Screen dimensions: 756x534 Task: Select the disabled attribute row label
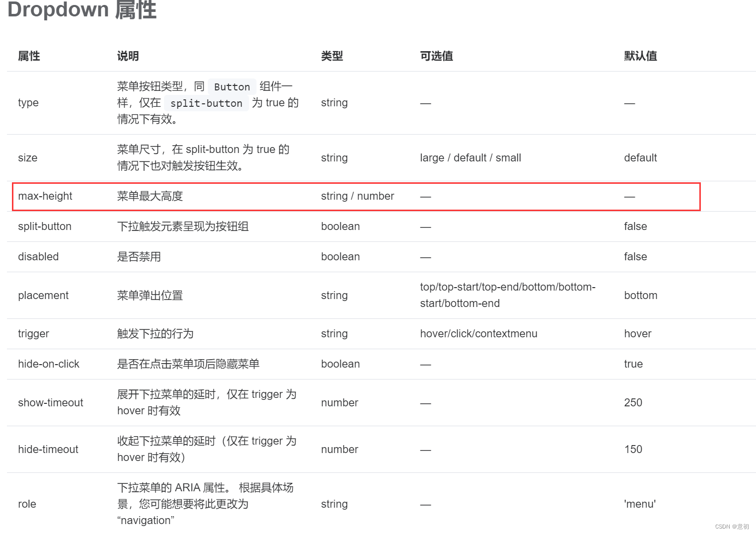pos(38,257)
